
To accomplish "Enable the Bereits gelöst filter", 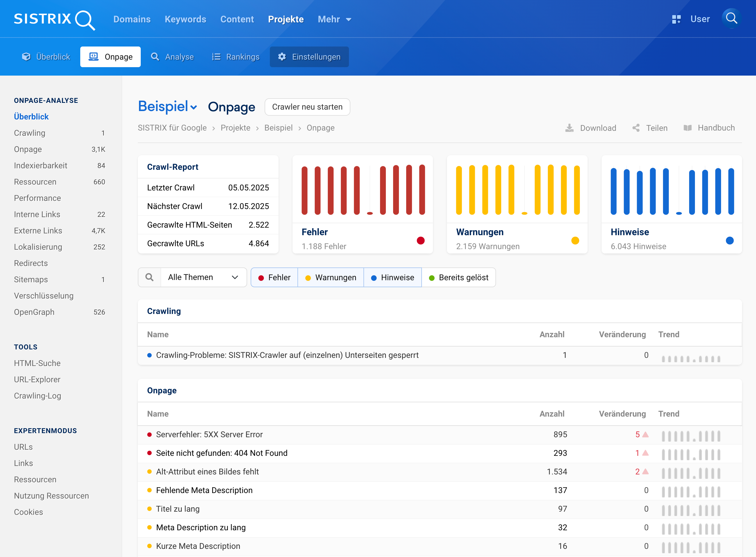I will [x=459, y=278].
